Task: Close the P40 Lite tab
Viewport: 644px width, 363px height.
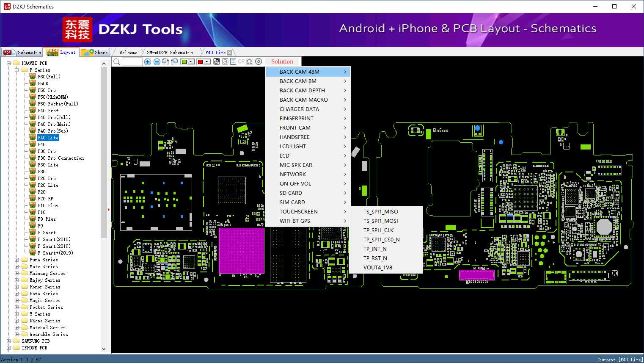Action: pos(230,53)
